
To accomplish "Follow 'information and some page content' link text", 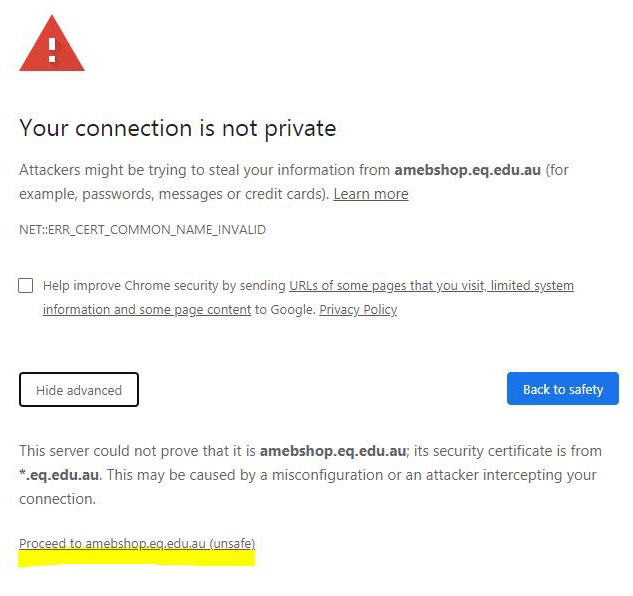I will click(147, 310).
